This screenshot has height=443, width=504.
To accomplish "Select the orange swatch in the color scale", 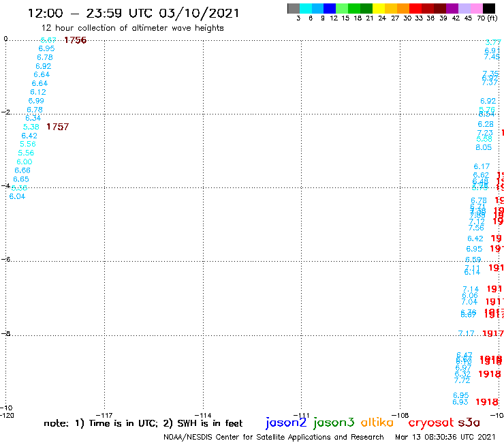I will click(403, 8).
